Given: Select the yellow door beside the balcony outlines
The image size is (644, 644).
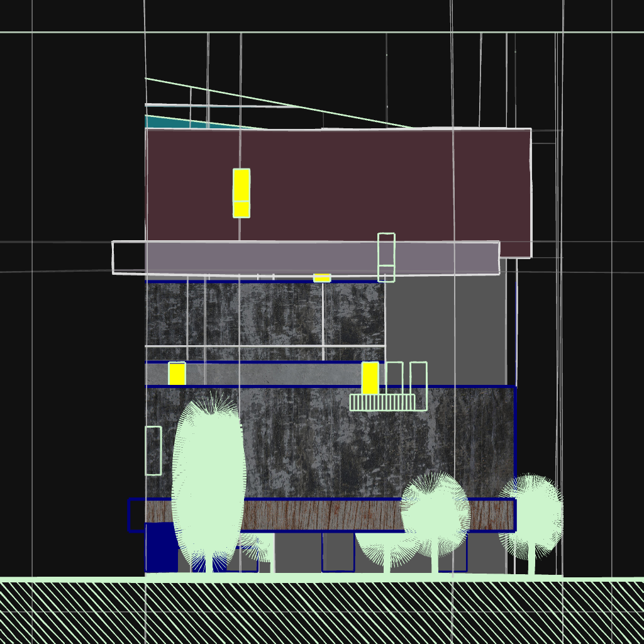Looking at the screenshot, I should 370,377.
